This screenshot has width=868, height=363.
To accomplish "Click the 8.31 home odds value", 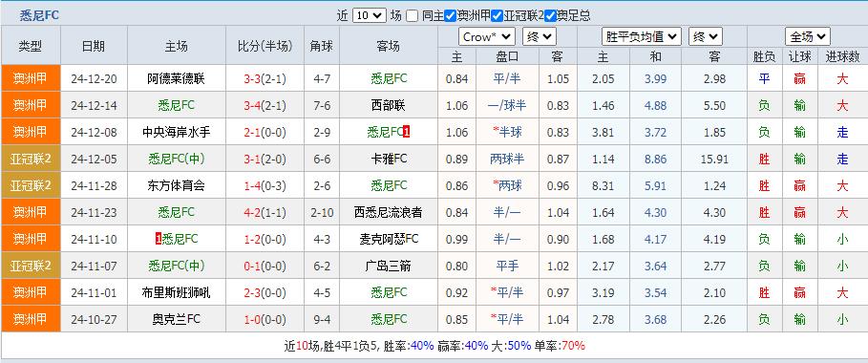I will pyautogui.click(x=603, y=185).
